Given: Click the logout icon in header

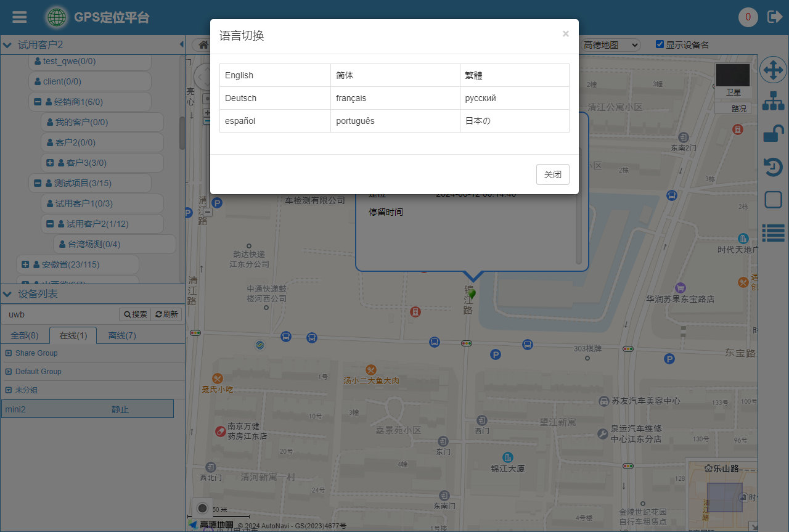Looking at the screenshot, I should coord(774,17).
